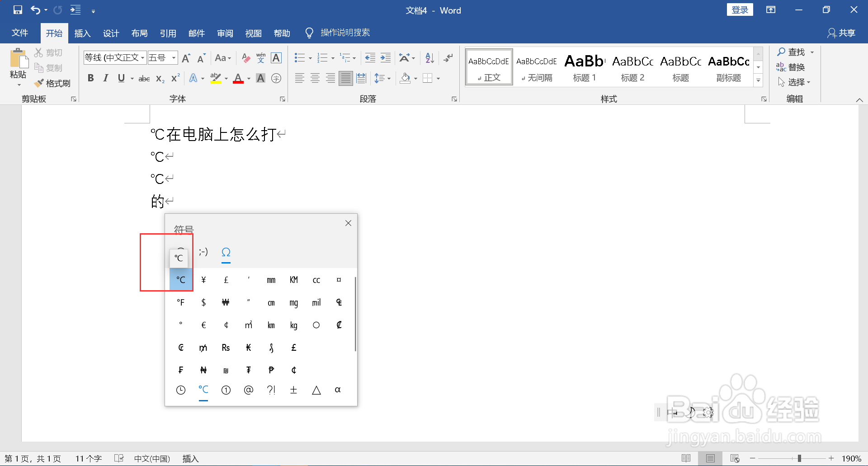868x466 pixels.
Task: Toggle Underline formatting
Action: pos(121,79)
